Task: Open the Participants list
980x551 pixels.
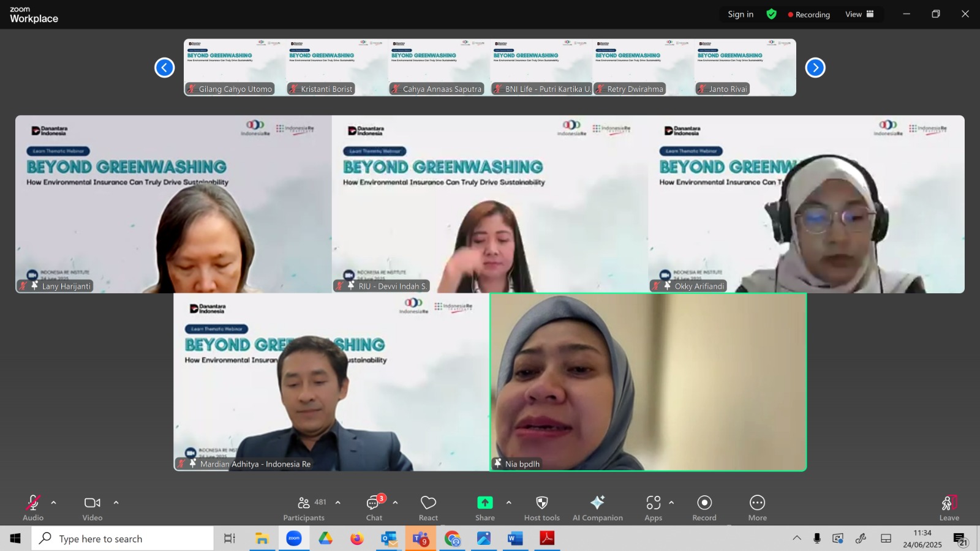Action: pos(304,508)
